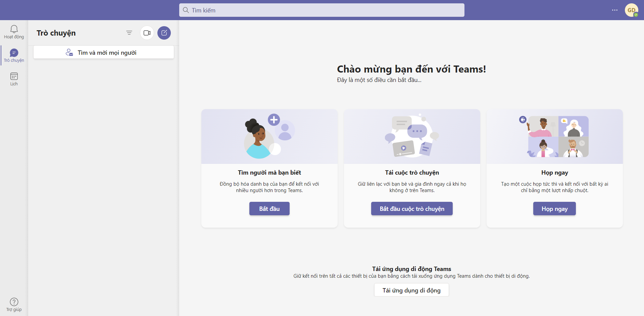Start a video meeting via camera icon
Viewport: 644px width, 316px height.
point(147,33)
